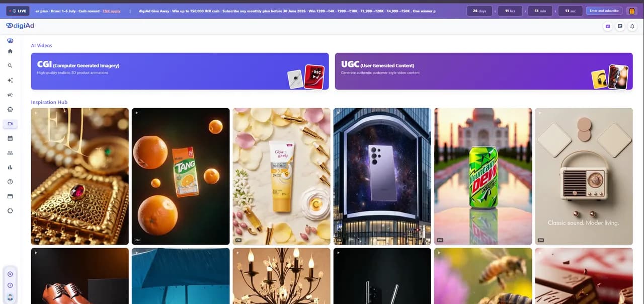The width and height of the screenshot is (644, 304).
Task: Open the smartphone billboard thumbnail
Action: 382,176
